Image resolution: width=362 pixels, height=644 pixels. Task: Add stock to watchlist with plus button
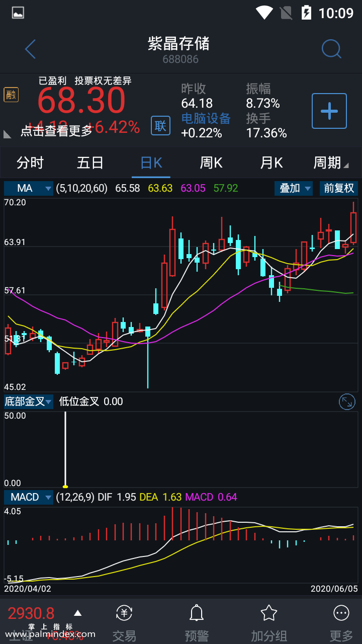tap(329, 111)
